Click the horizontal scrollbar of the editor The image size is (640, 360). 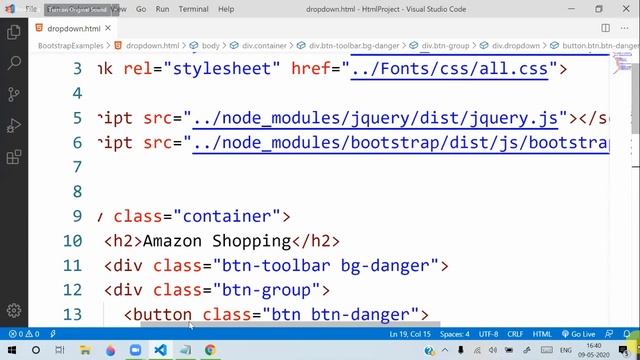tap(290, 324)
